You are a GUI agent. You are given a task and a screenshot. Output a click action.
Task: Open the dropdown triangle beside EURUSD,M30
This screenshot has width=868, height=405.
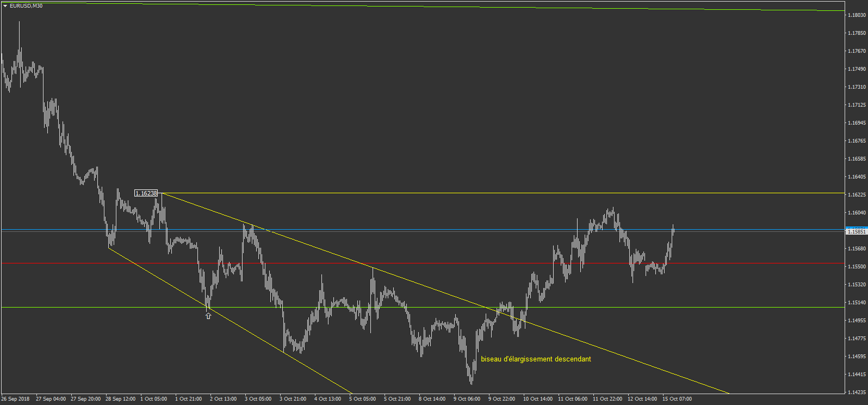coord(5,6)
